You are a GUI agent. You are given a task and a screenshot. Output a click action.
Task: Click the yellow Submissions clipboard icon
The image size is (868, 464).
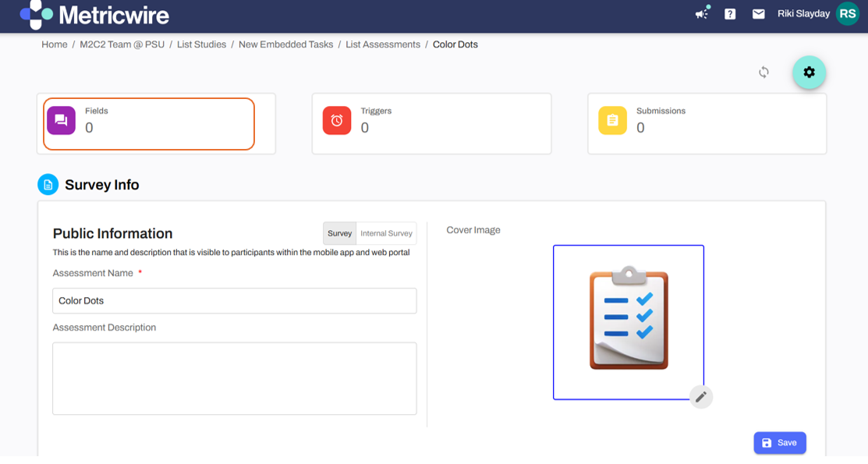(612, 121)
